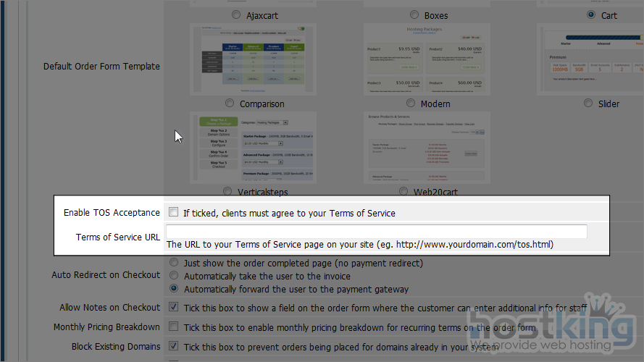Pick the Slider radio button
The height and width of the screenshot is (362, 644).
589,104
